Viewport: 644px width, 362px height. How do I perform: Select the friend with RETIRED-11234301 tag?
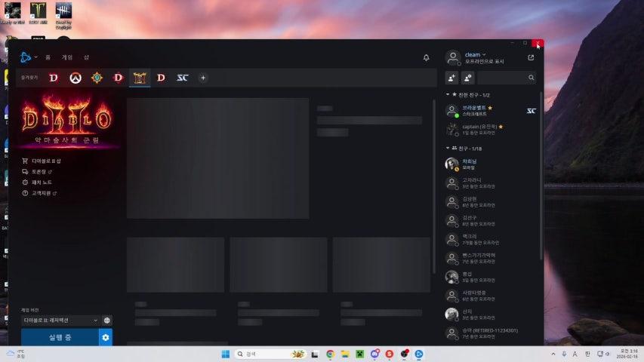[x=491, y=333]
